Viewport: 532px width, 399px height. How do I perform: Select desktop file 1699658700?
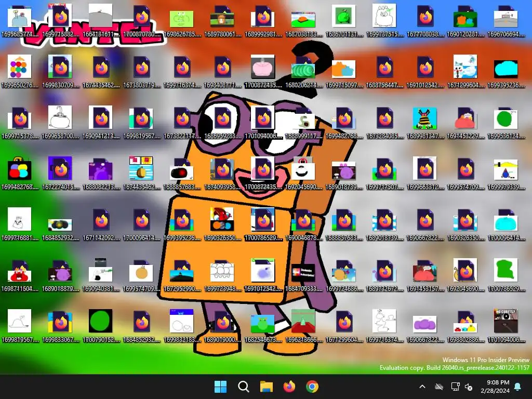tap(60, 123)
